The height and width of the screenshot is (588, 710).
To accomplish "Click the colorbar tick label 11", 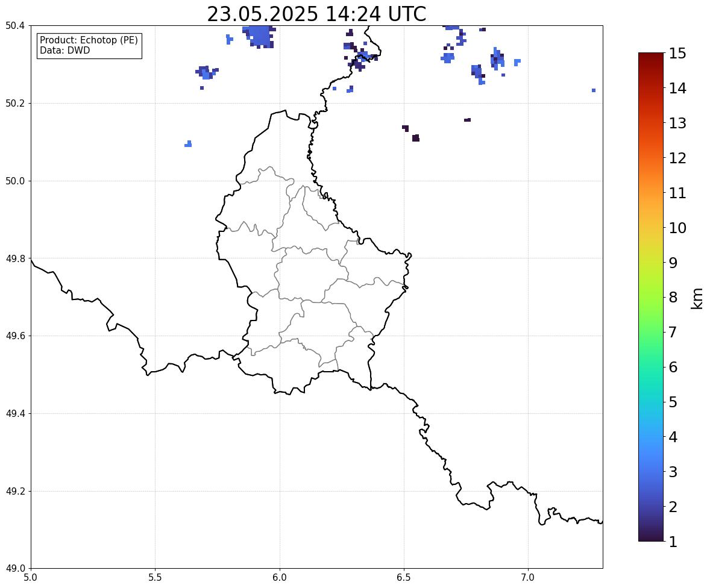I will tap(677, 193).
